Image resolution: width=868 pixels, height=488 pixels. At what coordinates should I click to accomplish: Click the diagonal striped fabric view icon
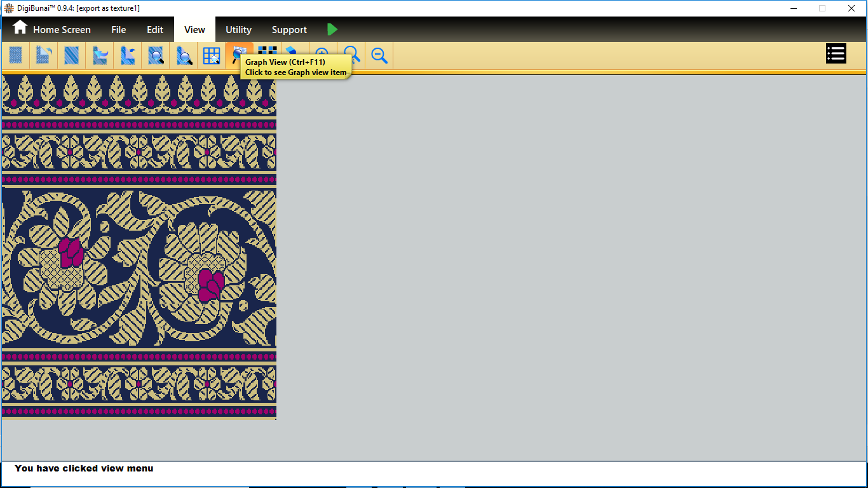click(x=72, y=56)
